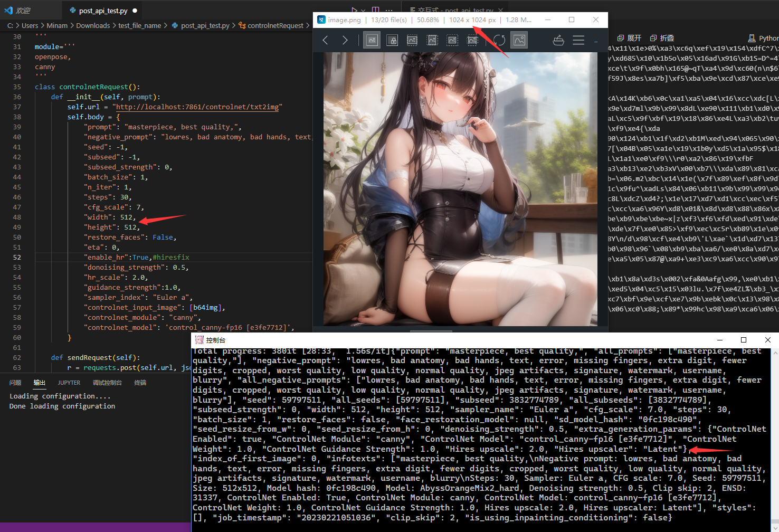Click the "width": 512 code line

coord(110,217)
